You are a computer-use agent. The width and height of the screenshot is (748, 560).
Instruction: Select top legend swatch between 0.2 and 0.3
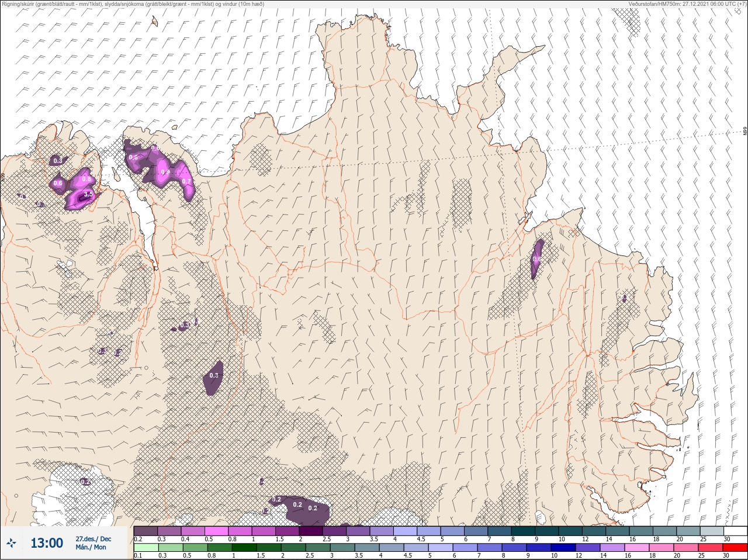pos(146,531)
